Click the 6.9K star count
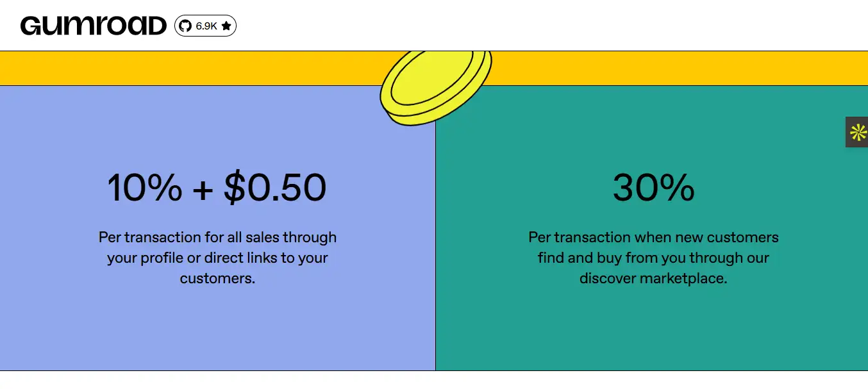 pyautogui.click(x=206, y=26)
